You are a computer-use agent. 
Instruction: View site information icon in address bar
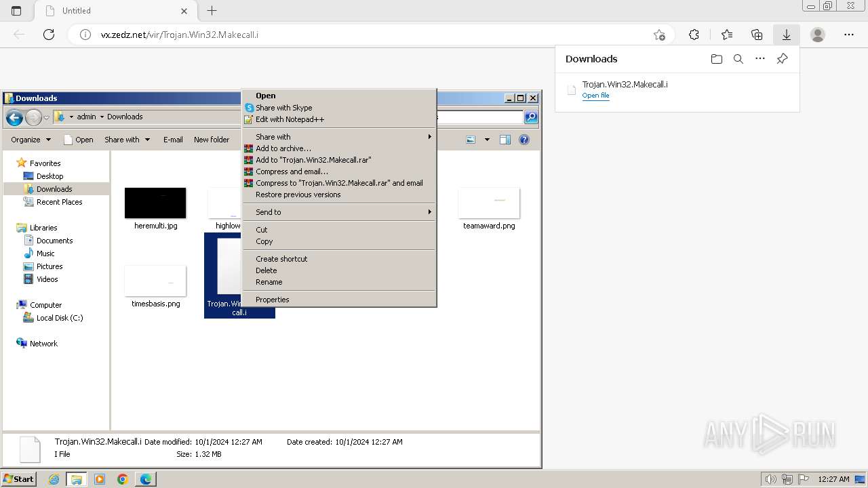pyautogui.click(x=85, y=35)
